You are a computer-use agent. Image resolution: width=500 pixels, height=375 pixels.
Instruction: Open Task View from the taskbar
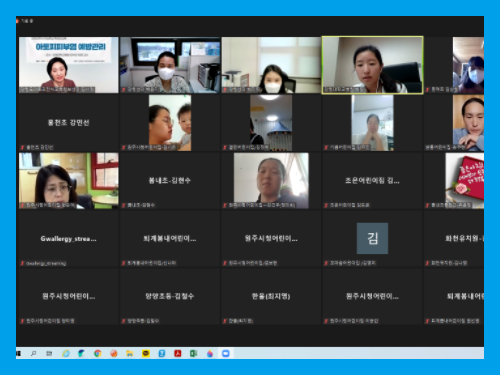(49, 353)
